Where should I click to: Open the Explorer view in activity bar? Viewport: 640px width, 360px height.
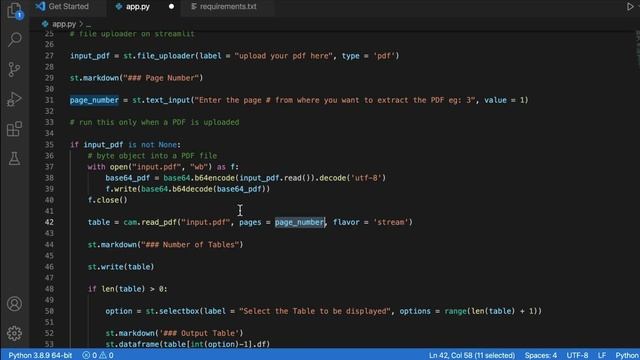tap(14, 10)
